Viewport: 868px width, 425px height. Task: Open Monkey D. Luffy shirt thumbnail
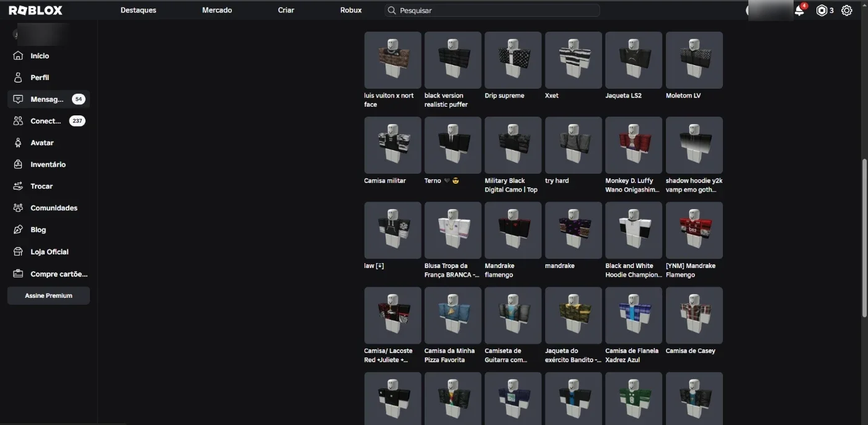[634, 145]
